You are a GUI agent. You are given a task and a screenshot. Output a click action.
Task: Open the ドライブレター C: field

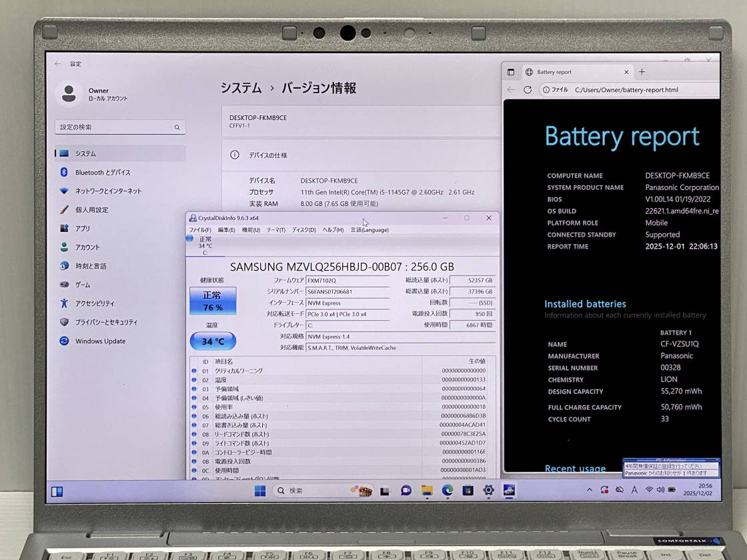point(347,325)
